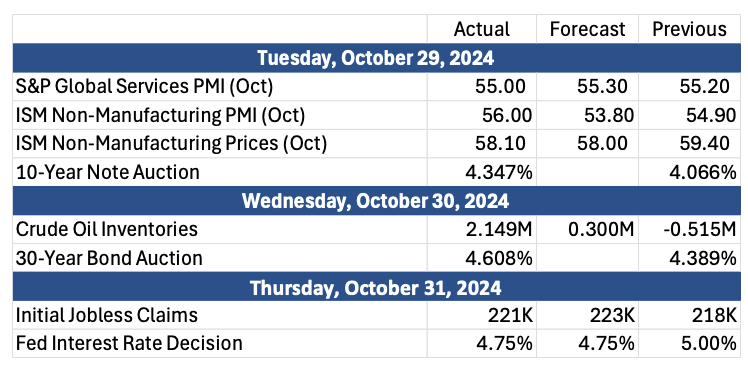
Task: Click the 5.00% previous interest rate cell
Action: tap(690, 344)
